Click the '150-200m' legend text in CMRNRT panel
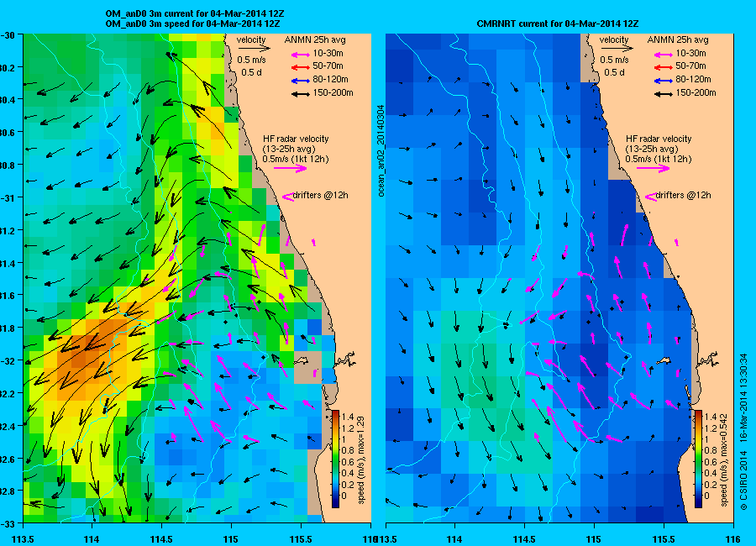Screen dimensions: 756x546 tap(696, 93)
